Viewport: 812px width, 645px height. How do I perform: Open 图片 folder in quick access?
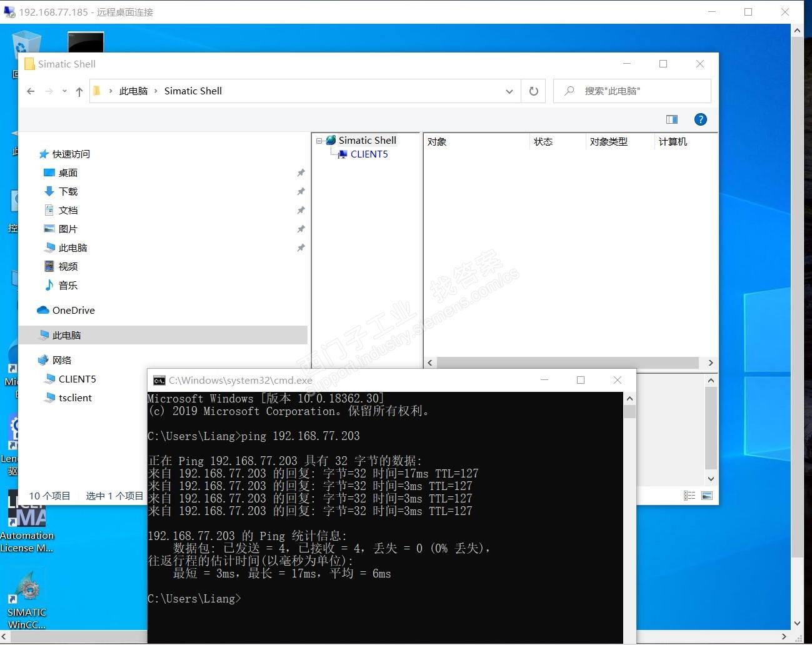click(x=68, y=229)
